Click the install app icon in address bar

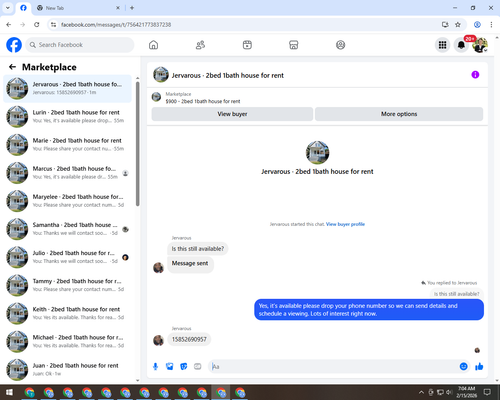[x=445, y=25]
